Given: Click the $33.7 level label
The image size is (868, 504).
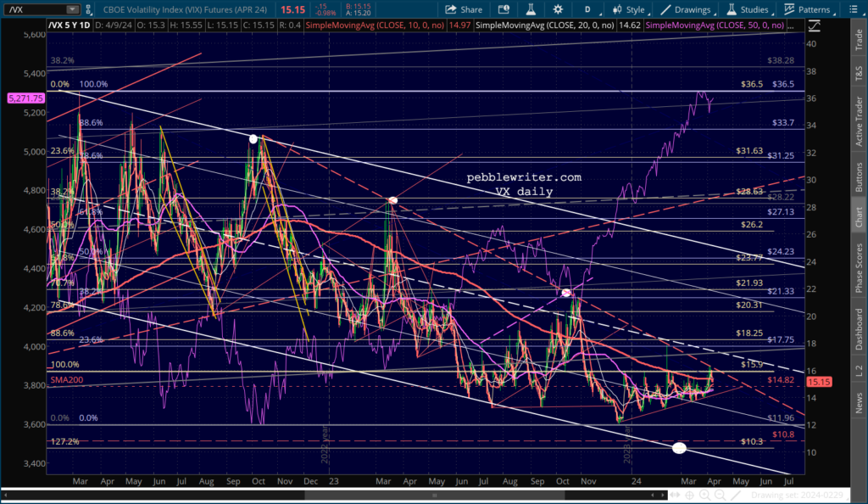Looking at the screenshot, I should (782, 123).
